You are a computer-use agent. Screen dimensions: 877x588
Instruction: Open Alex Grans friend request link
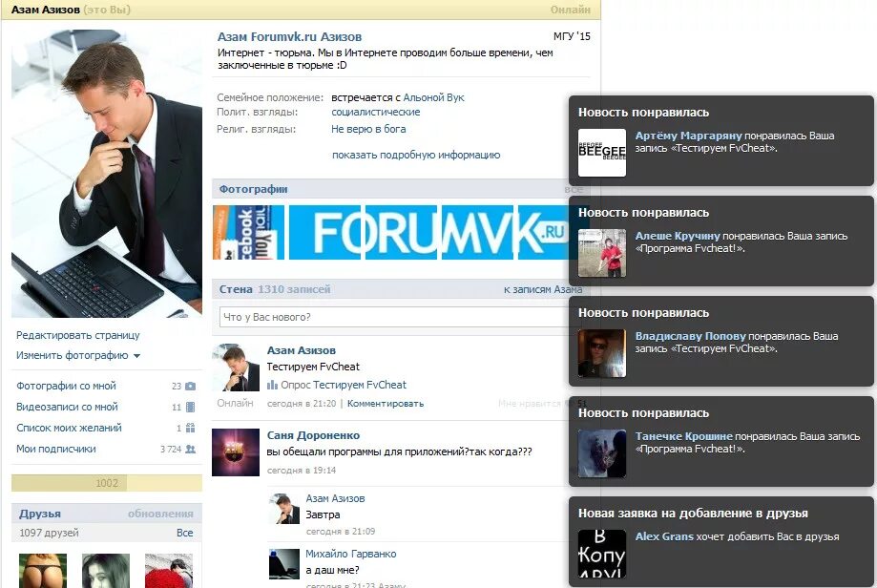pos(664,535)
